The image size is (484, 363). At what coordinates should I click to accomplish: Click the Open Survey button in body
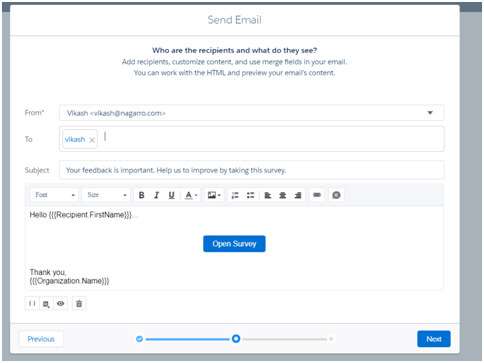pos(234,244)
